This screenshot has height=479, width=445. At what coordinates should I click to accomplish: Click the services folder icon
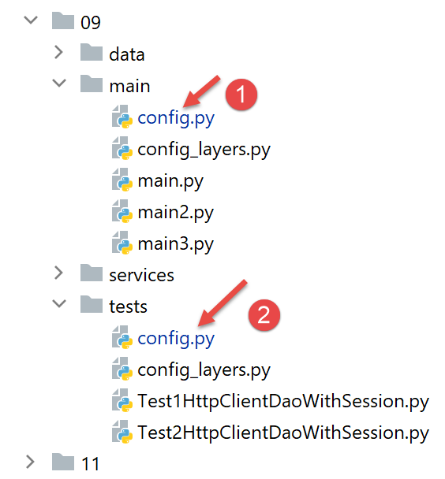(x=91, y=273)
